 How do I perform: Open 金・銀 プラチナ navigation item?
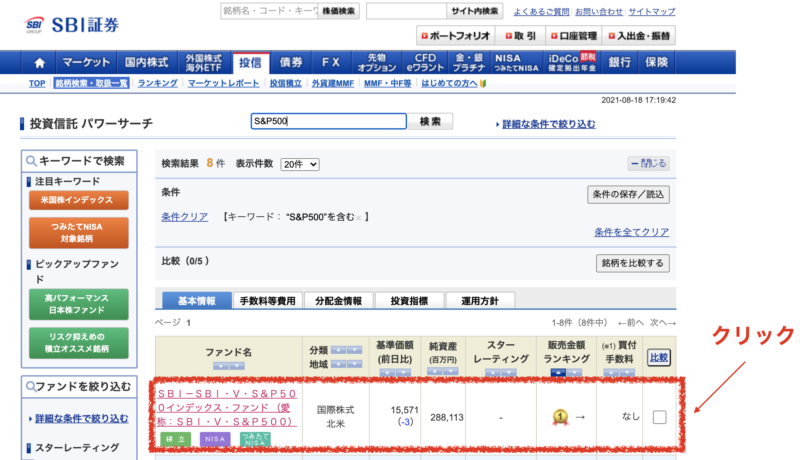click(469, 63)
